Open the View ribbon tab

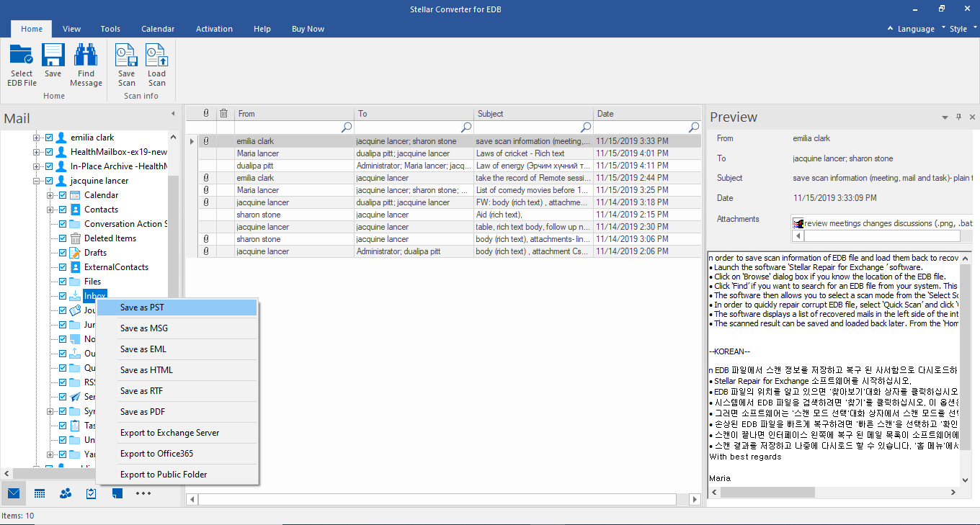[71, 29]
